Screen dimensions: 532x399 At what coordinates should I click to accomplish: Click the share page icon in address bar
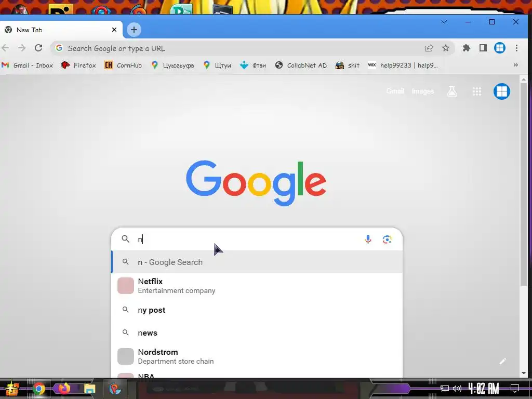429,48
